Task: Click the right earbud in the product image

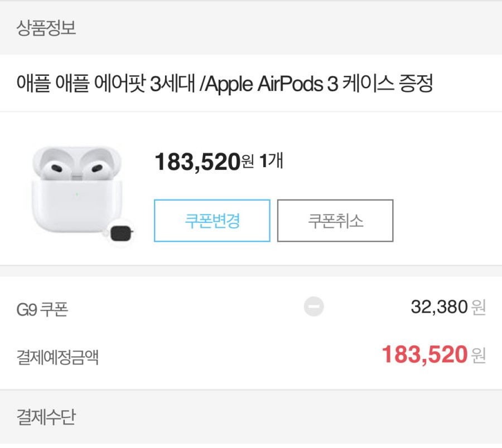Action: [95, 167]
